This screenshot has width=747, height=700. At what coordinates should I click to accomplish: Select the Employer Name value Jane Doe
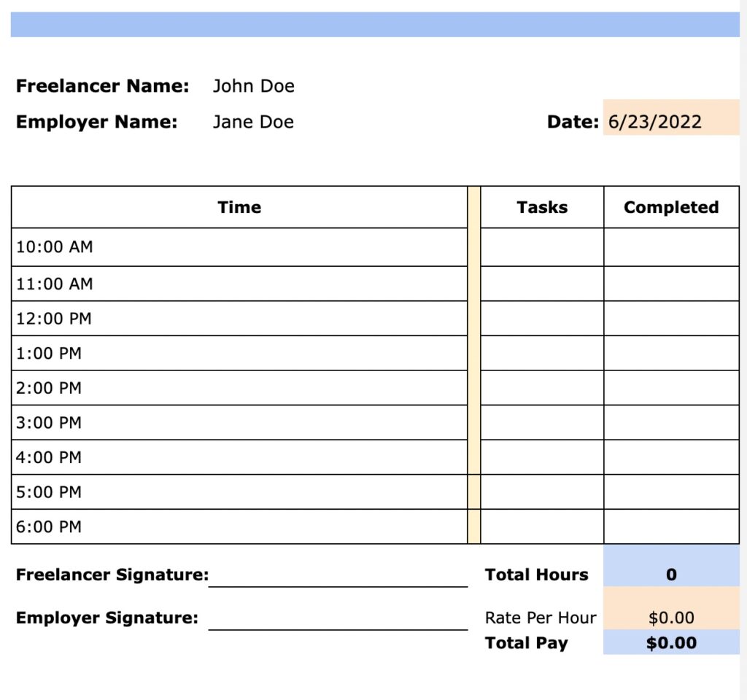(x=252, y=122)
